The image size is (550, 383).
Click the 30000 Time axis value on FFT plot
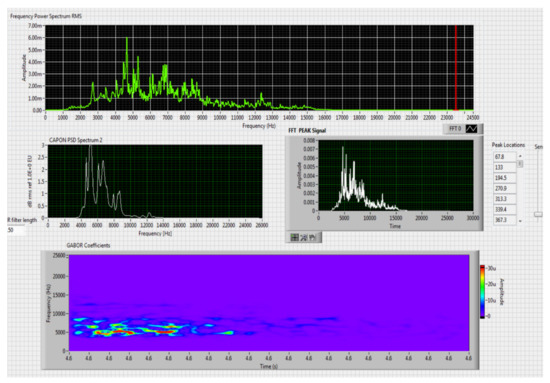point(473,218)
